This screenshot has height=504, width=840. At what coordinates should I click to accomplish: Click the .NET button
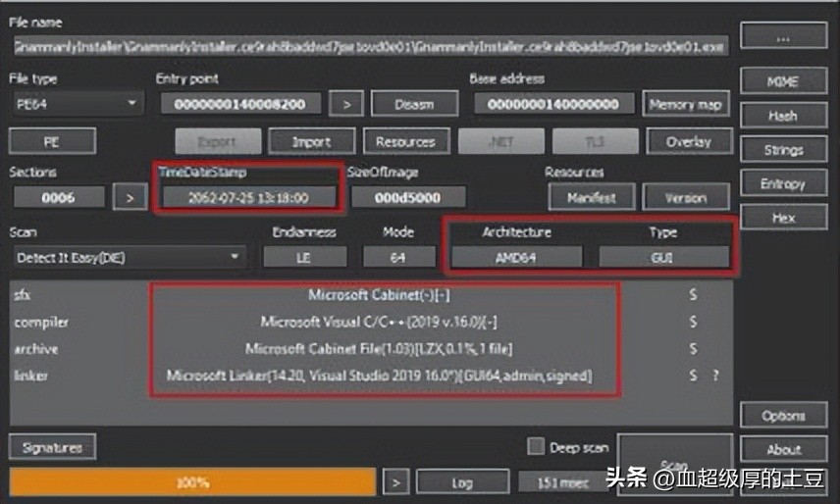click(x=500, y=141)
